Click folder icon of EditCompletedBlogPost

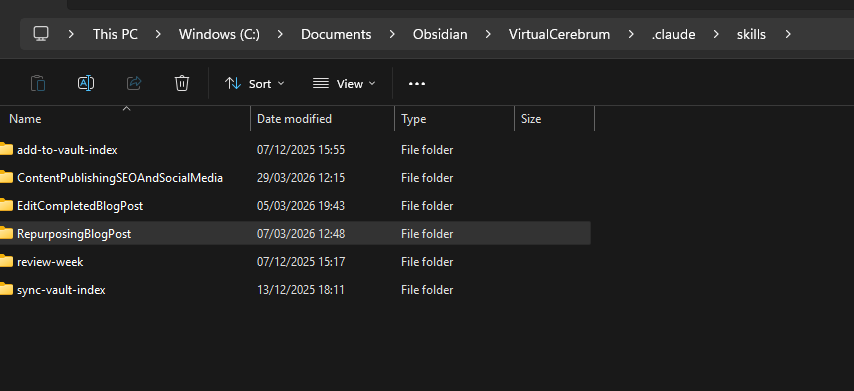coord(6,205)
